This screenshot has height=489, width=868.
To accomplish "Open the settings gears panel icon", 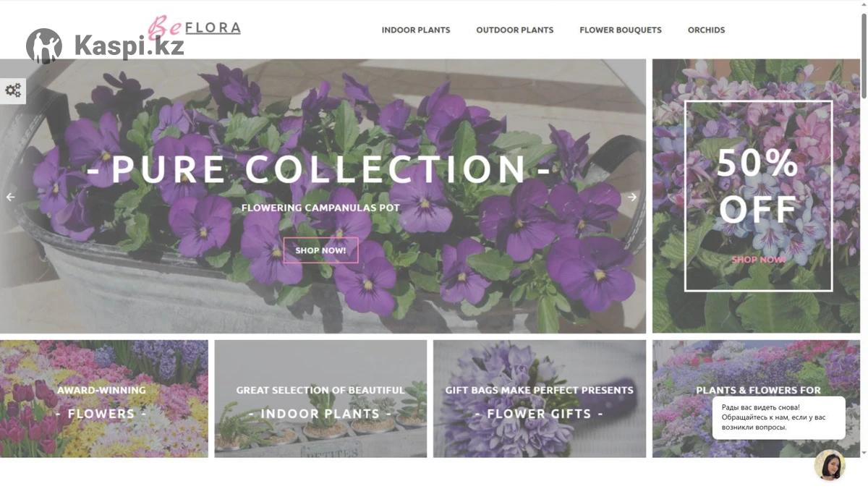I will pos(13,90).
